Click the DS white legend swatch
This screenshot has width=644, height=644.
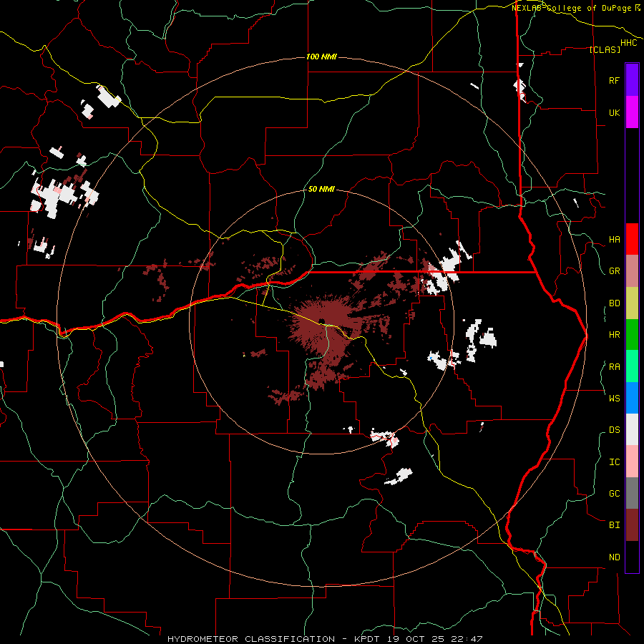(632, 429)
